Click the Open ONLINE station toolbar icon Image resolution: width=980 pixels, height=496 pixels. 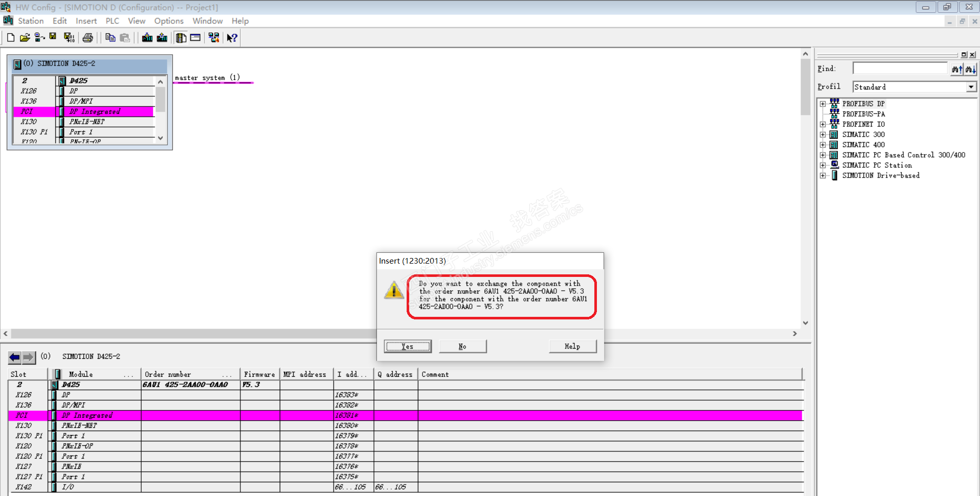pyautogui.click(x=39, y=37)
